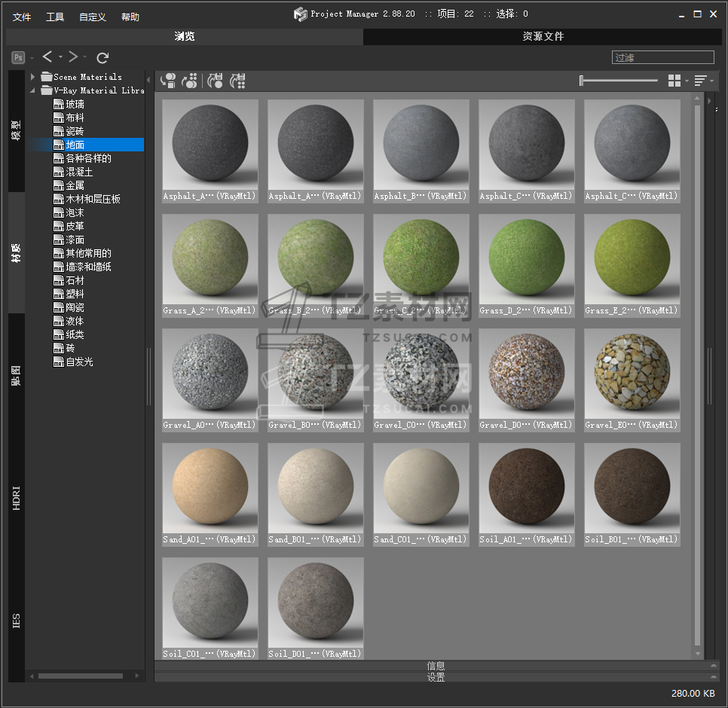The height and width of the screenshot is (708, 728).
Task: Expand the 设置 panel
Action: (x=436, y=677)
